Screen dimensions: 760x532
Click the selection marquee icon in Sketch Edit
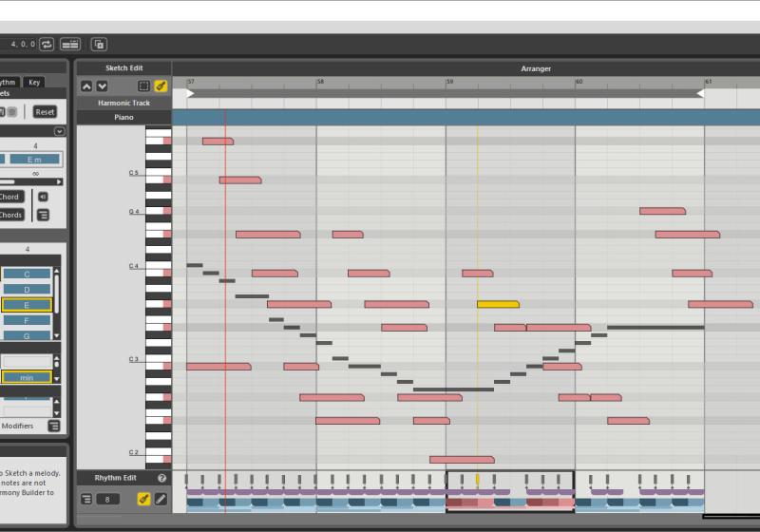tap(143, 86)
